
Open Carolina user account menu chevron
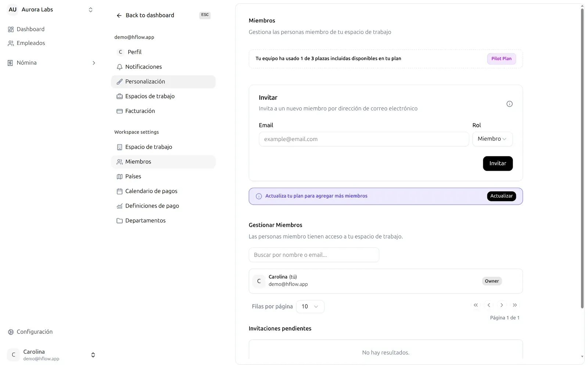pos(93,355)
